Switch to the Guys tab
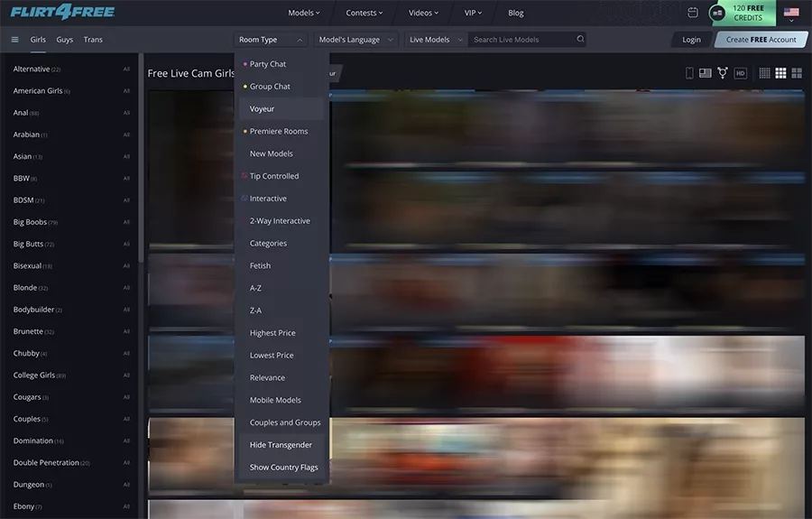This screenshot has width=812, height=519. pyautogui.click(x=65, y=40)
